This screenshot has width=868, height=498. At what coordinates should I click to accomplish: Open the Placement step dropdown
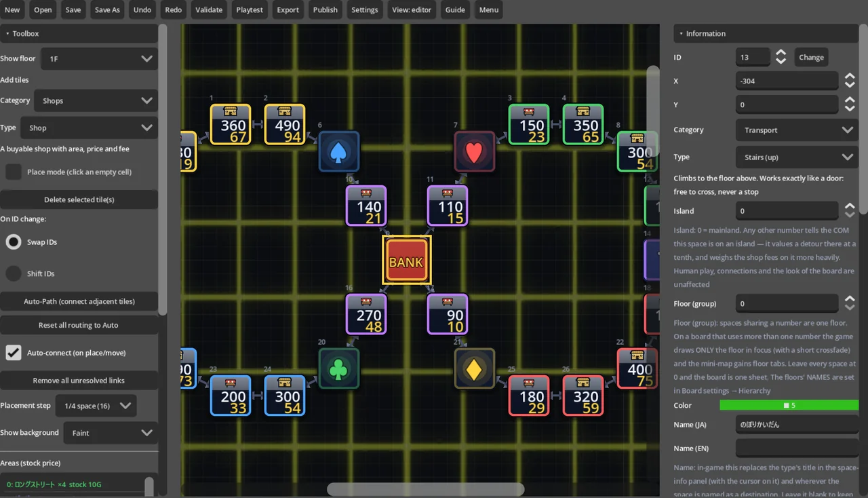tap(96, 406)
